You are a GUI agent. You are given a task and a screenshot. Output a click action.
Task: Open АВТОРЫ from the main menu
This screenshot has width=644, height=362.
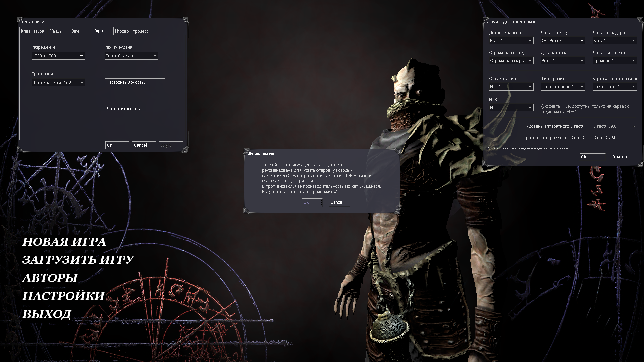click(x=50, y=278)
